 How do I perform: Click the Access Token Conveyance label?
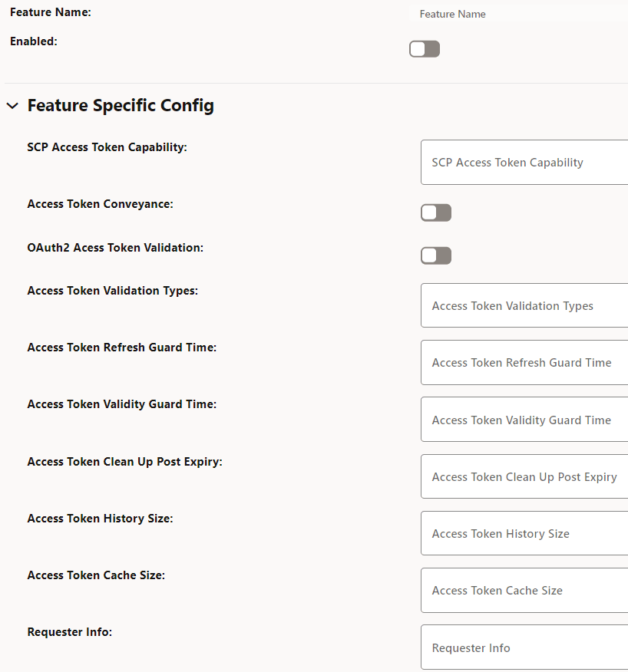click(x=99, y=203)
